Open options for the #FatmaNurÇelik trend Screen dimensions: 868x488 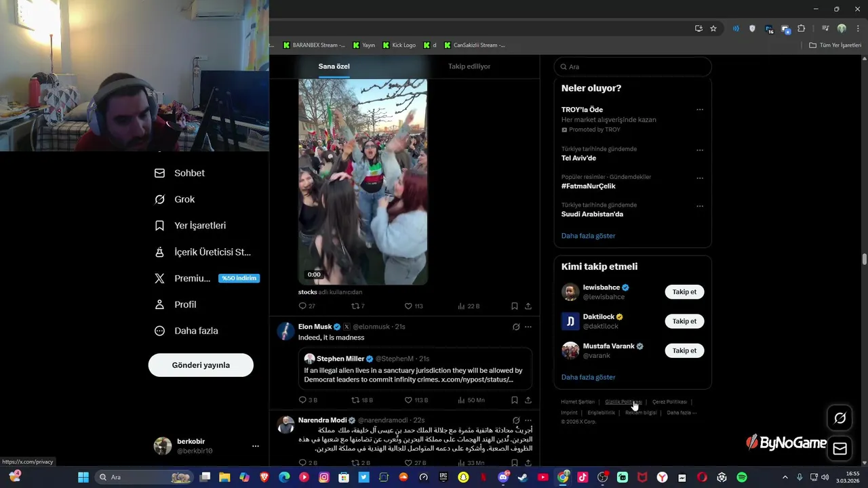pyautogui.click(x=700, y=178)
